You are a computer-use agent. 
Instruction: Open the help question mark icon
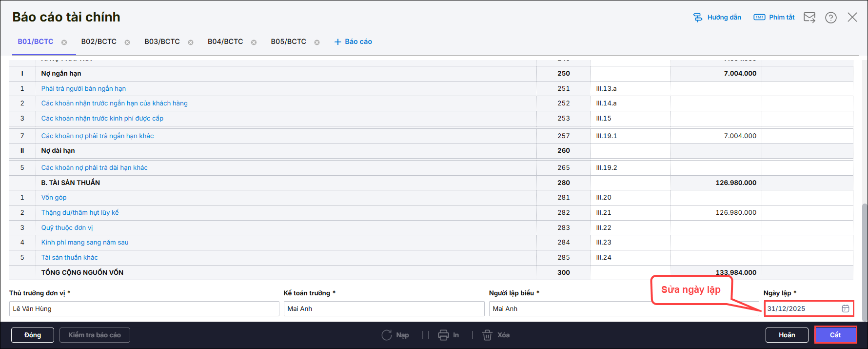[x=831, y=18]
